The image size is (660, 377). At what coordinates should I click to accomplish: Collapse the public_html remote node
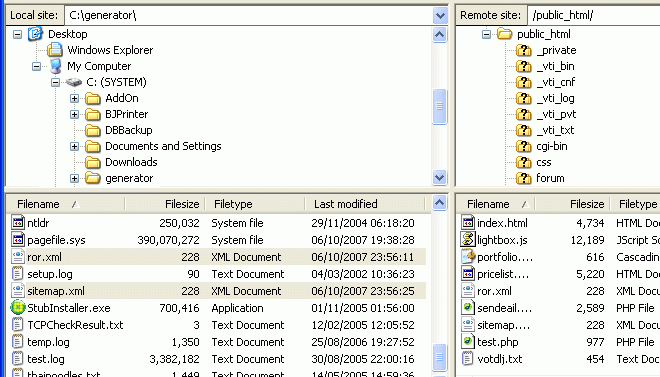[x=486, y=34]
